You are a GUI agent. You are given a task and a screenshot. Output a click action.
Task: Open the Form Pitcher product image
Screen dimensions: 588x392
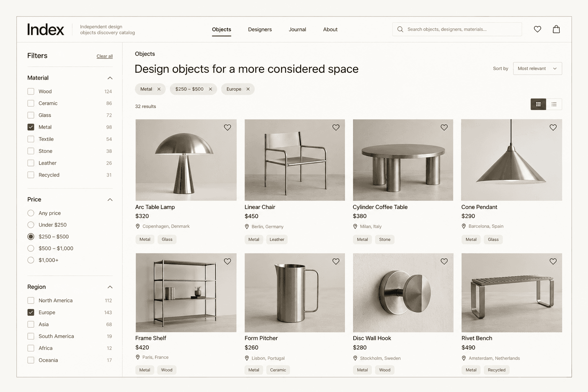[295, 293]
